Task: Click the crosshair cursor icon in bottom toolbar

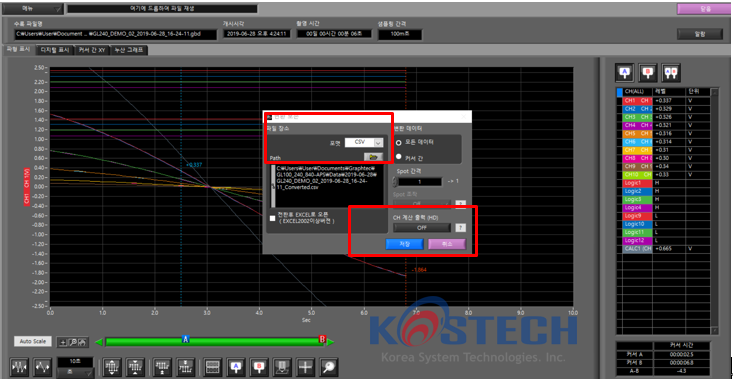Action: (306, 367)
